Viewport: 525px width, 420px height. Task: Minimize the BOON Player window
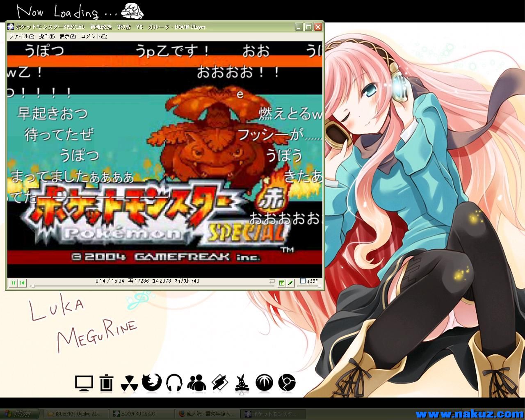[299, 27]
